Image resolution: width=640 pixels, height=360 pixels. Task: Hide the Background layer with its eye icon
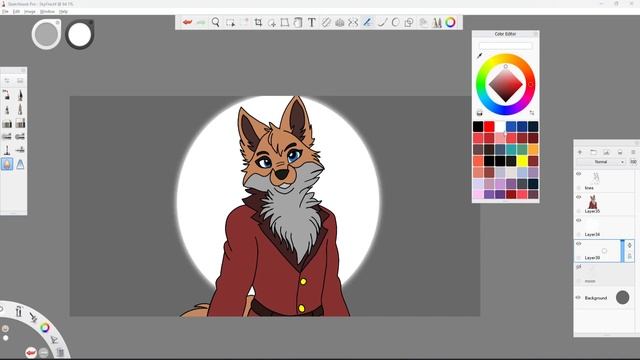pyautogui.click(x=578, y=298)
